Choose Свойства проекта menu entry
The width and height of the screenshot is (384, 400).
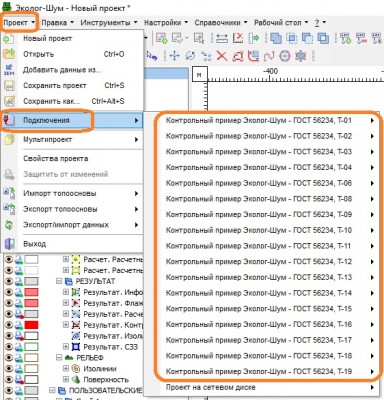pos(56,159)
